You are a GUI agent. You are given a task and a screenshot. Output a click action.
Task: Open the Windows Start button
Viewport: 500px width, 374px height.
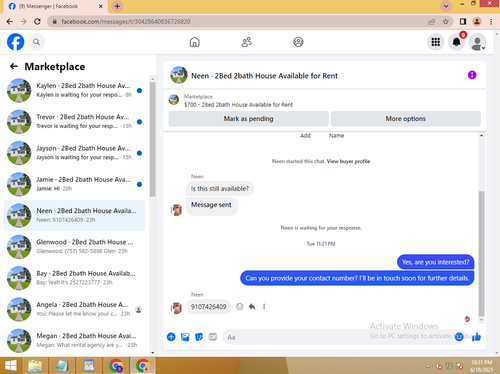pos(11,366)
